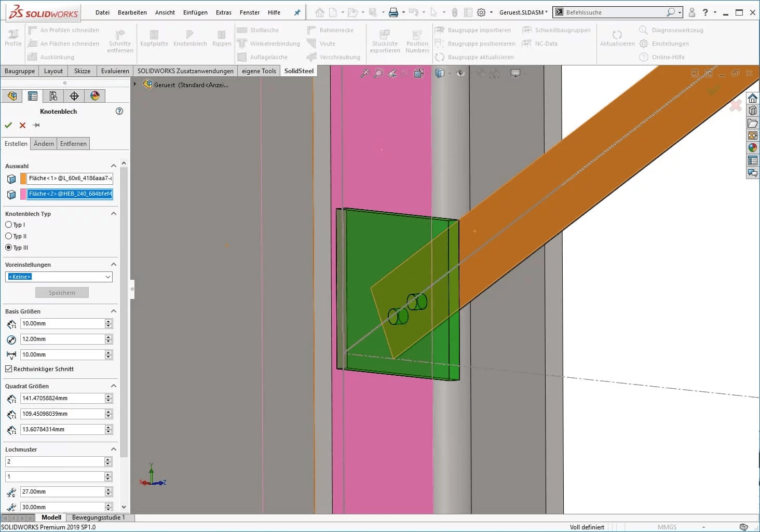
Task: Open the home icon in the task pane
Action: [752, 98]
